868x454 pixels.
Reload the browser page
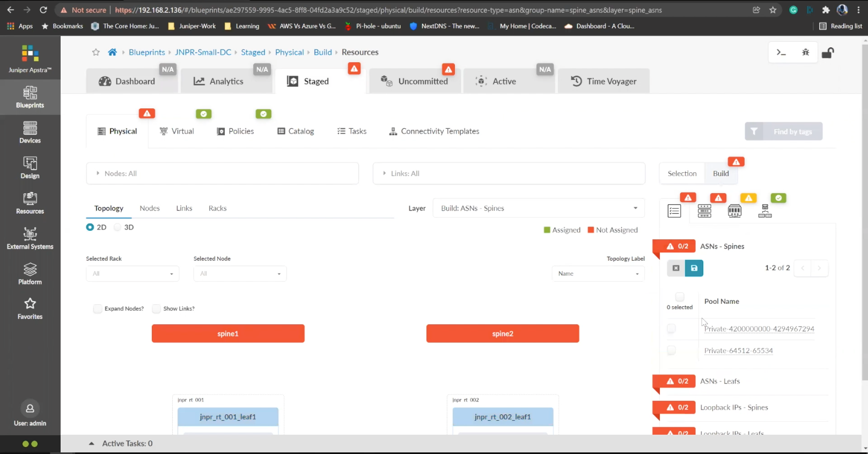click(43, 10)
